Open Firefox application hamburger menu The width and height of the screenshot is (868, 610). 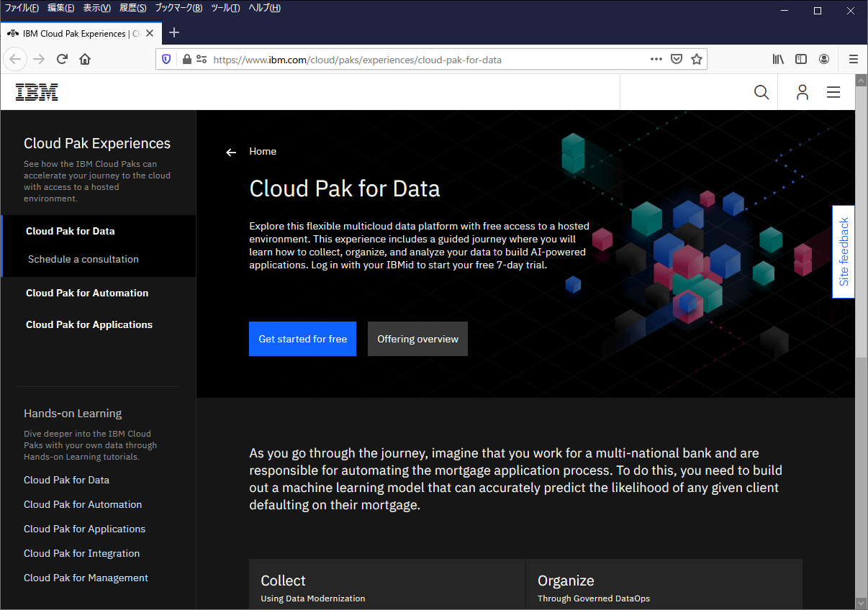click(854, 60)
